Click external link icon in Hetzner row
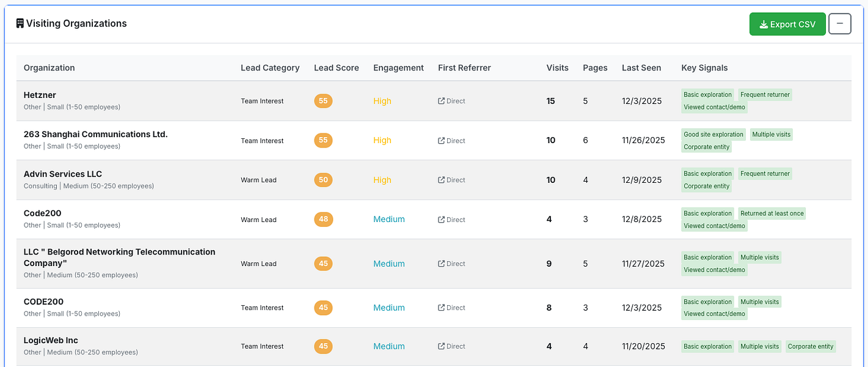 (441, 102)
